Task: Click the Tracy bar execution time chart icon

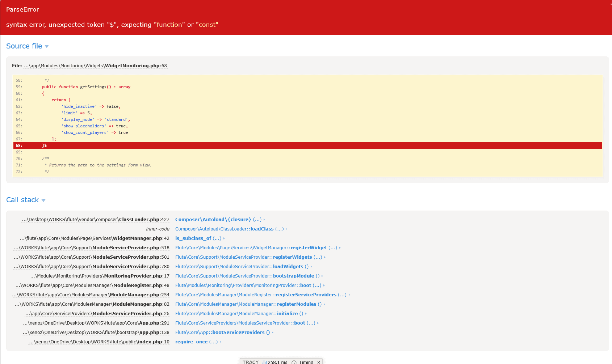Action: click(265, 362)
